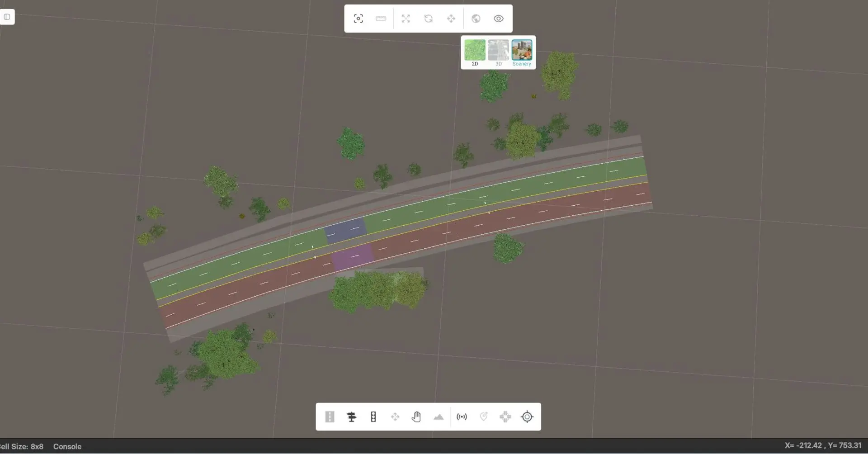Viewport: 868px width, 454px height.
Task: Click the locate target icon
Action: point(527,416)
